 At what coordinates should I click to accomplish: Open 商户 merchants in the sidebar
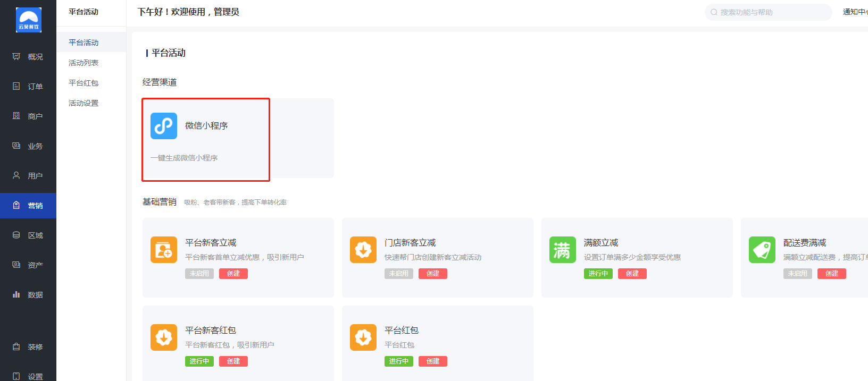click(28, 116)
